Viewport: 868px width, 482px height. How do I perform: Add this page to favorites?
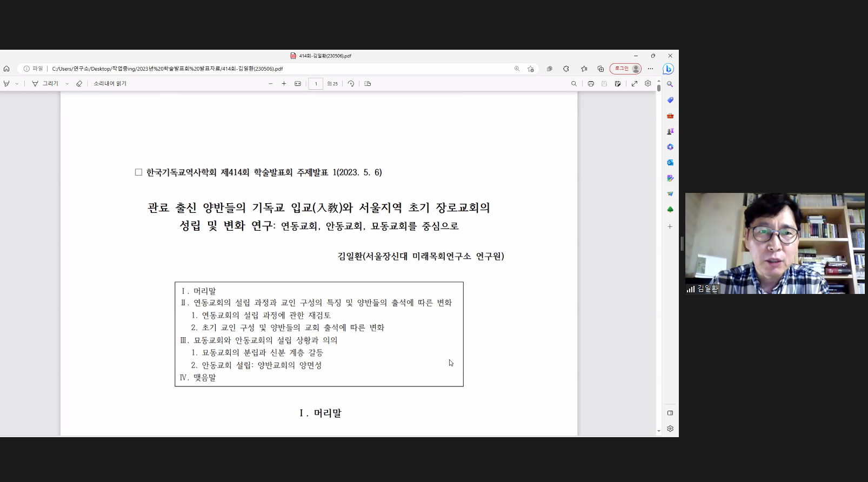[531, 69]
